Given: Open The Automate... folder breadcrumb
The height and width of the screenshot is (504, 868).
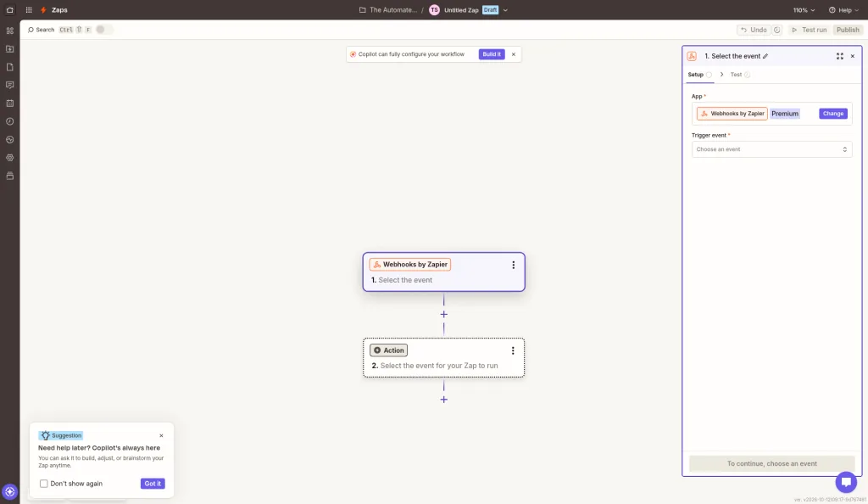Looking at the screenshot, I should (x=388, y=10).
